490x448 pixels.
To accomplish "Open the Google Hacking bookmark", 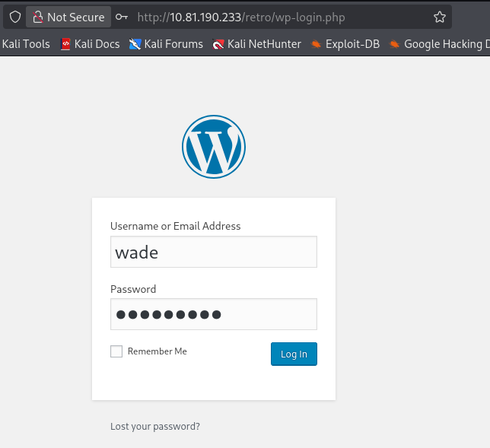I will (439, 44).
